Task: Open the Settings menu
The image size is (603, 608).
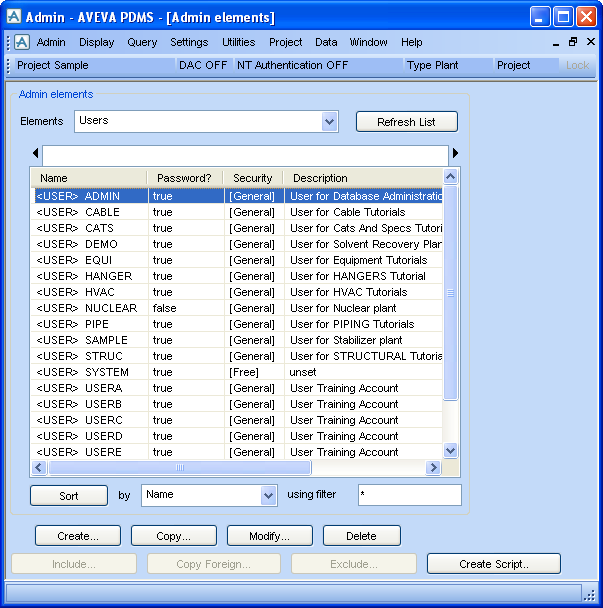Action: [x=189, y=42]
